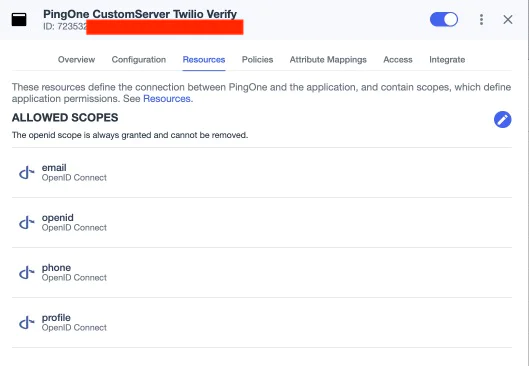This screenshot has height=366, width=529.
Task: Select the Resources tab
Action: [x=204, y=60]
